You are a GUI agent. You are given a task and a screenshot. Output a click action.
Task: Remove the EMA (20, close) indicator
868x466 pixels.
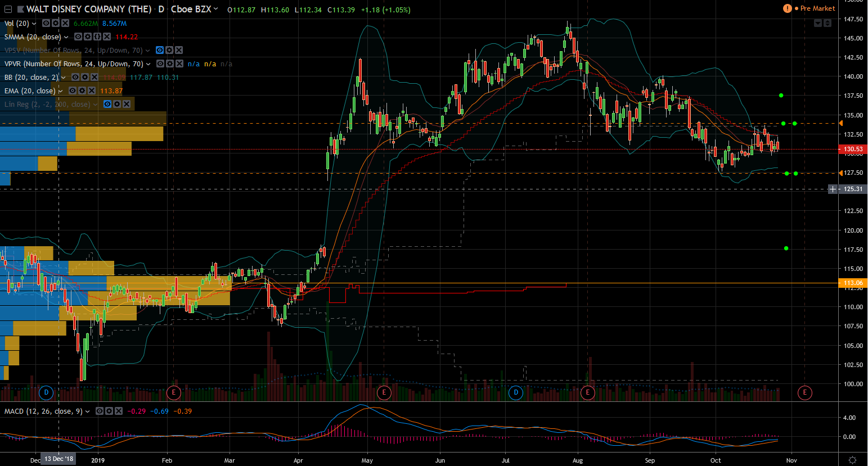92,91
